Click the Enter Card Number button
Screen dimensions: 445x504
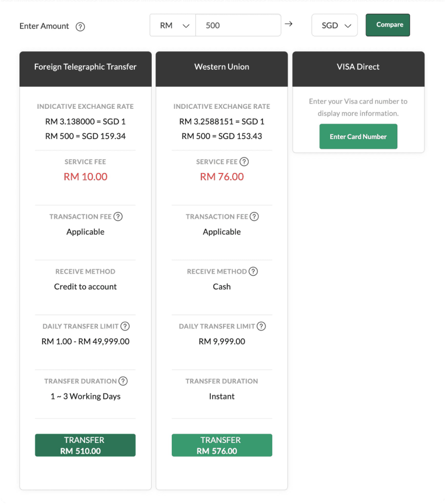(x=358, y=137)
